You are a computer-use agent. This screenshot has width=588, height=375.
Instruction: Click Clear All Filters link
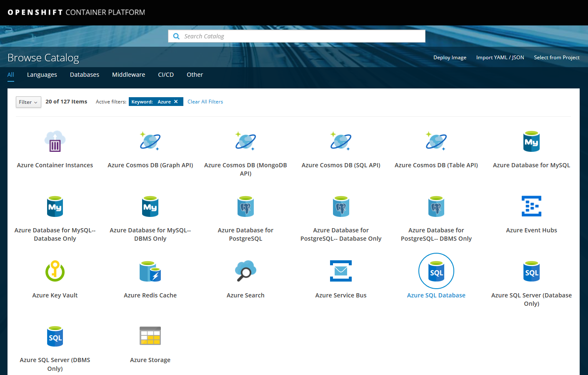(x=205, y=101)
